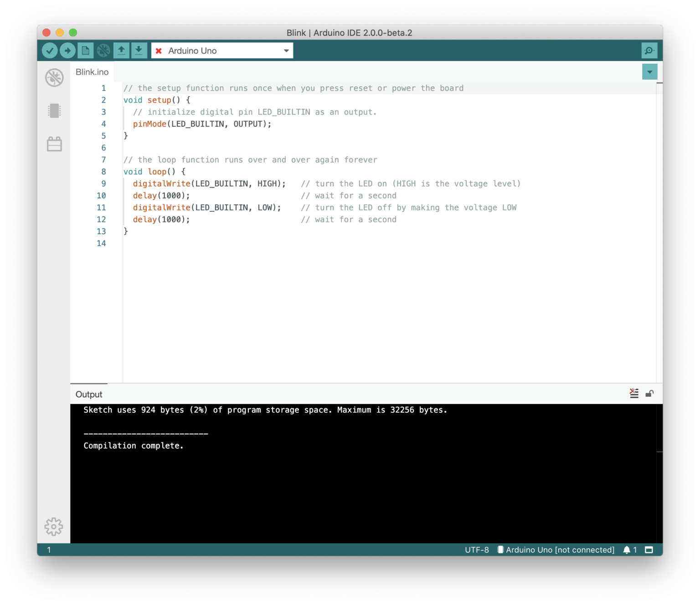This screenshot has height=605, width=700.
Task: Expand the sketch file dropdown near Blink.ino
Action: (x=649, y=72)
